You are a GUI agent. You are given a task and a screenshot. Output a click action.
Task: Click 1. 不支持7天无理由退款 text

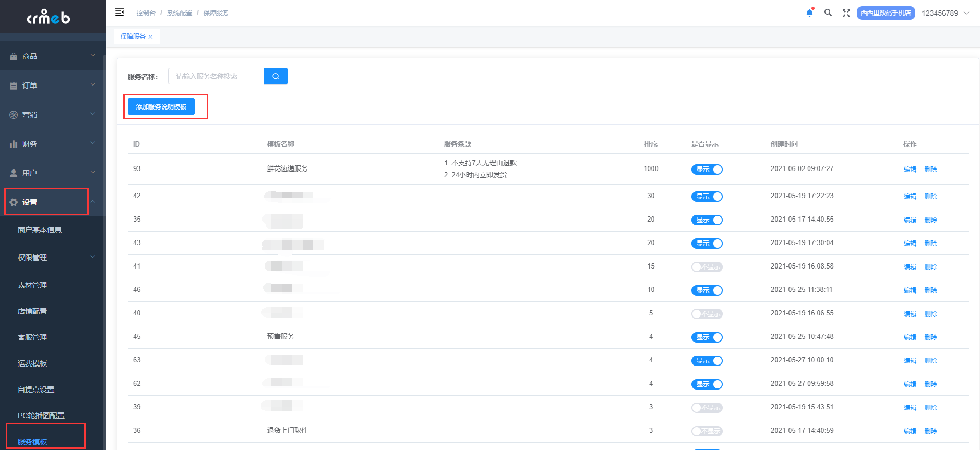click(x=480, y=163)
